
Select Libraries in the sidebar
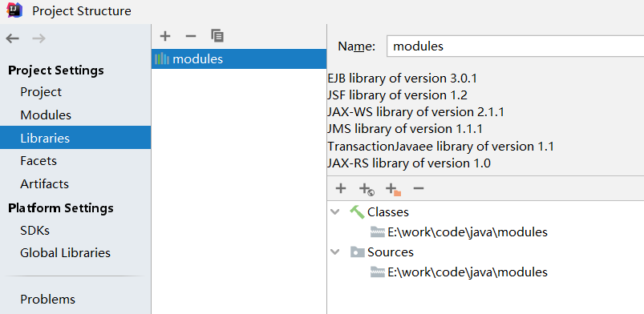point(75,138)
